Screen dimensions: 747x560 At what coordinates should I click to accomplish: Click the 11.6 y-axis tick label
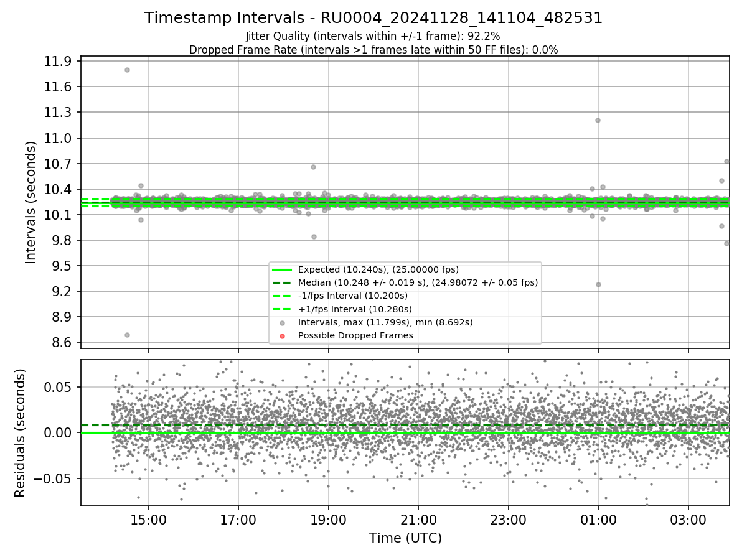tap(58, 86)
